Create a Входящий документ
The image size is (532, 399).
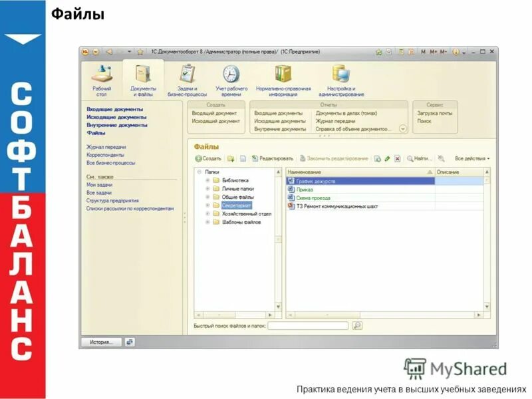[214, 113]
